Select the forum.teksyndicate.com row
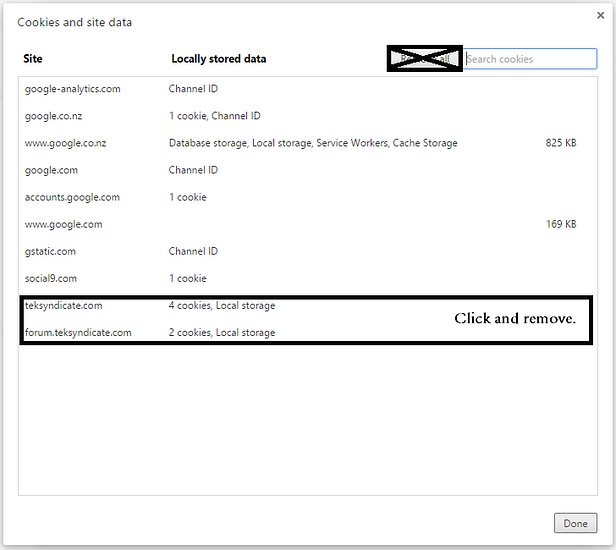The width and height of the screenshot is (616, 550). click(78, 332)
